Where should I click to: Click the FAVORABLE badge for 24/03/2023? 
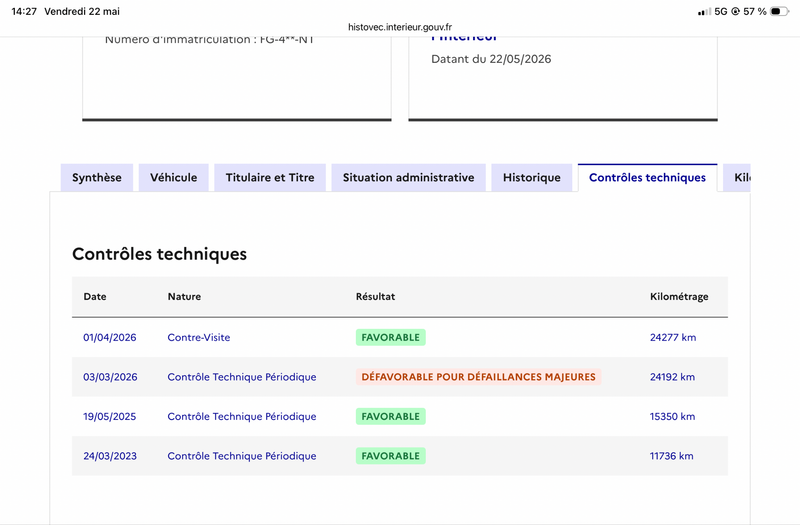(391, 456)
